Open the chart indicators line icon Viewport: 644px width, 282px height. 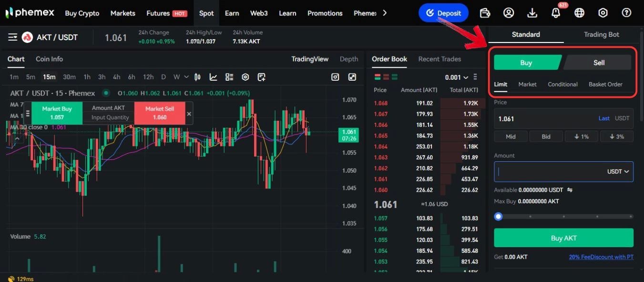coord(214,77)
